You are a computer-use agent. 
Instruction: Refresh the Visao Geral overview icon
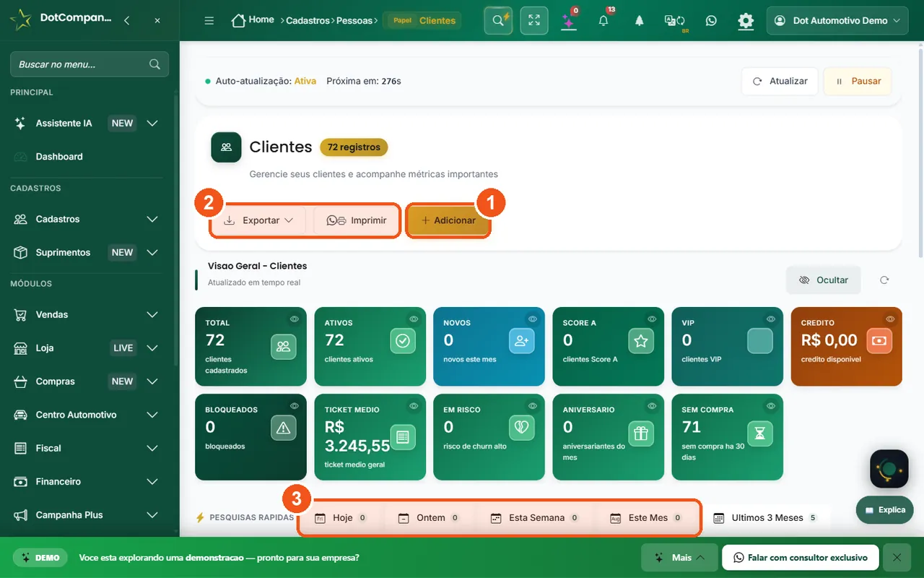[884, 280]
